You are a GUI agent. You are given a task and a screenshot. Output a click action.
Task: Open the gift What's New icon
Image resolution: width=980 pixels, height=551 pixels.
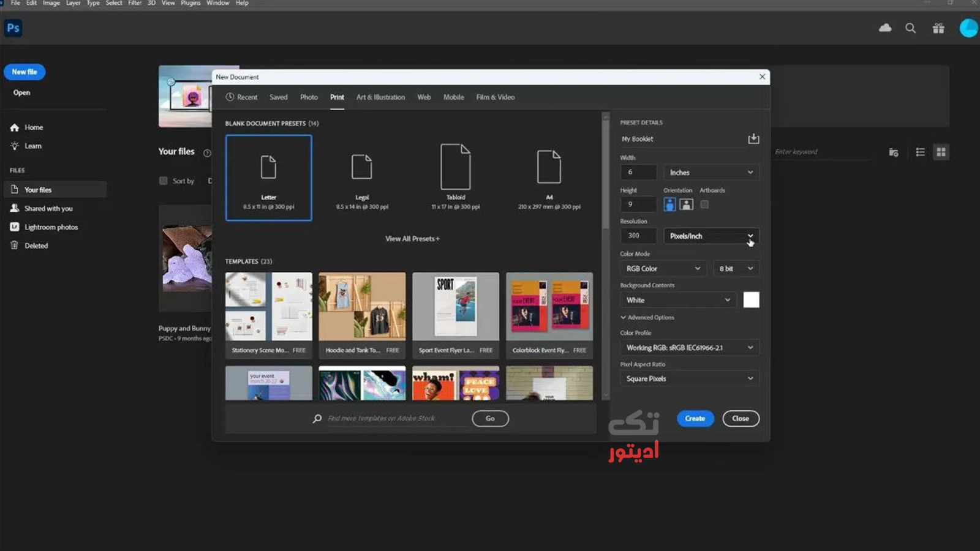(938, 28)
